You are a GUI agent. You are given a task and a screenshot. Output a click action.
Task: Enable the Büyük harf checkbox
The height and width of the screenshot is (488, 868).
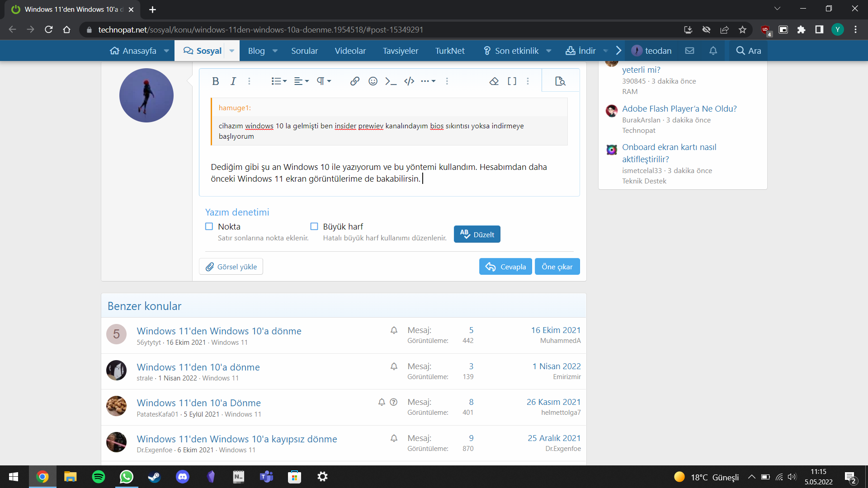314,226
